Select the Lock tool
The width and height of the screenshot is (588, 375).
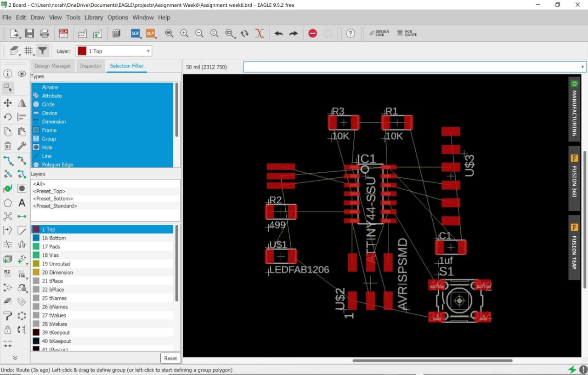pyautogui.click(x=8, y=330)
